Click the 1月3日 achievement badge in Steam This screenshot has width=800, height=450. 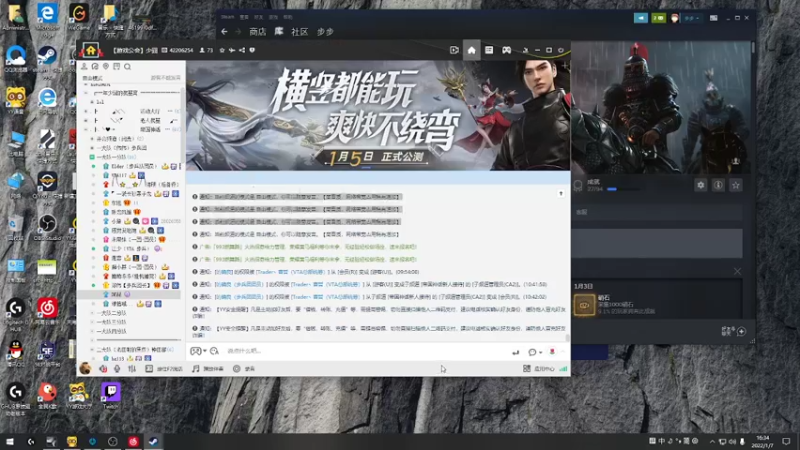pyautogui.click(x=584, y=305)
